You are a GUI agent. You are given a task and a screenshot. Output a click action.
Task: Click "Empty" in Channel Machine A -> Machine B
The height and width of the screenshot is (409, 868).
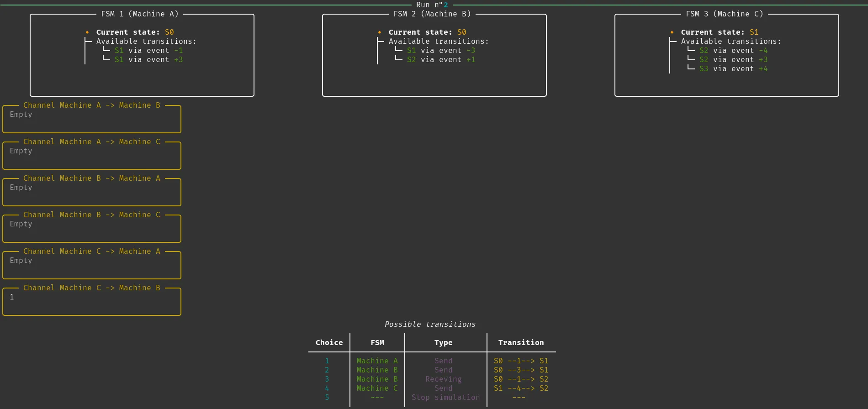pos(21,115)
